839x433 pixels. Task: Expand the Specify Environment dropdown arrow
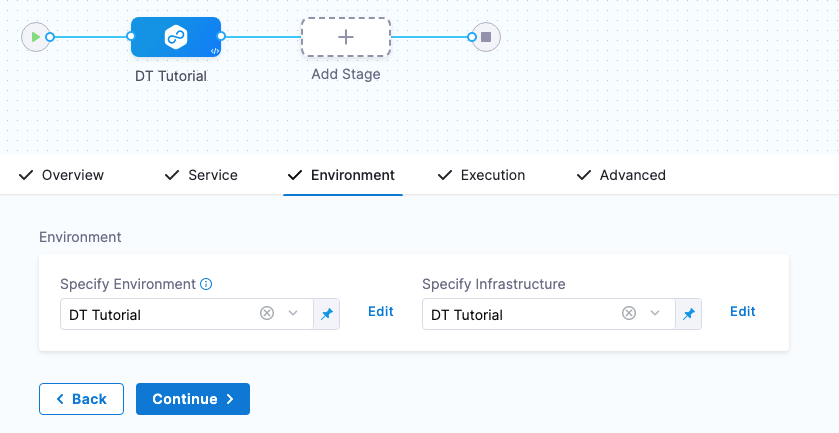tap(294, 314)
